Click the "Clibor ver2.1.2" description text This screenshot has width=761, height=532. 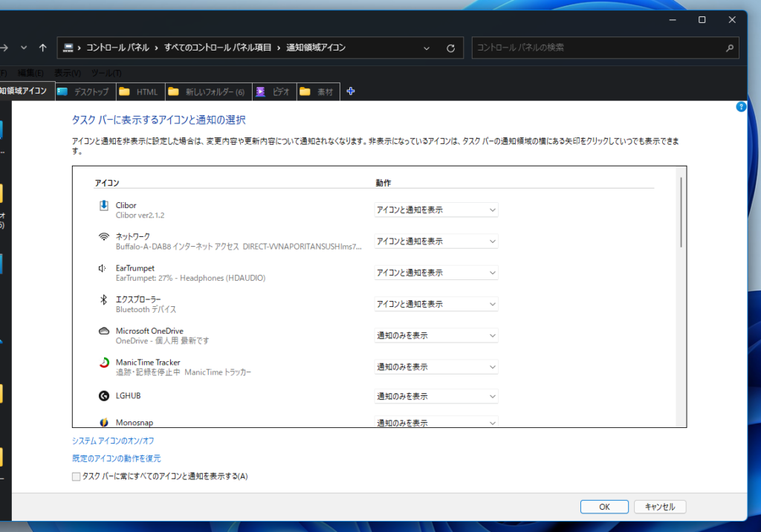click(140, 215)
